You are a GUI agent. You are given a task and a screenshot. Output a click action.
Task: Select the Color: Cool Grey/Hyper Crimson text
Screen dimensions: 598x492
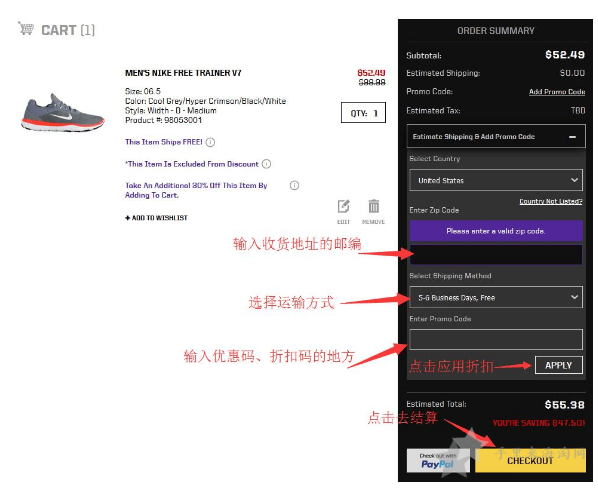click(x=206, y=101)
